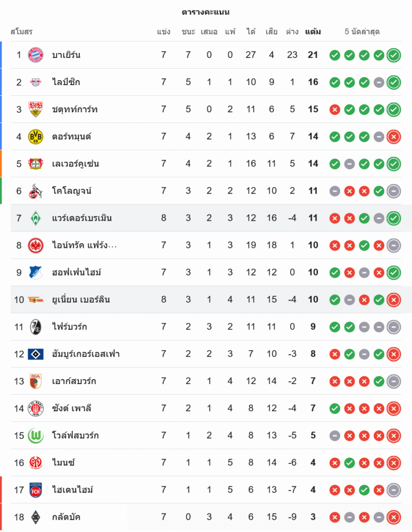Click the Heidenheim FCH club logo
Viewport: 412px width, 532px height.
(x=36, y=490)
